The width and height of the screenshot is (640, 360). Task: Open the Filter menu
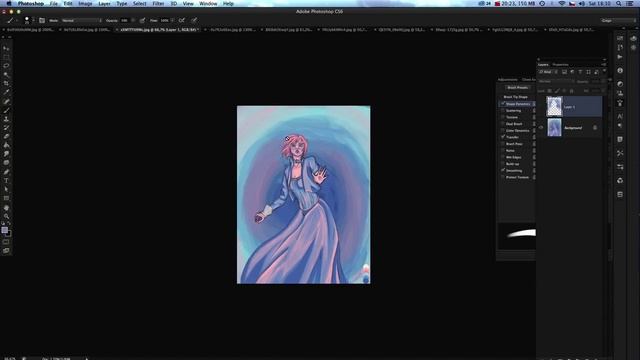tap(158, 4)
